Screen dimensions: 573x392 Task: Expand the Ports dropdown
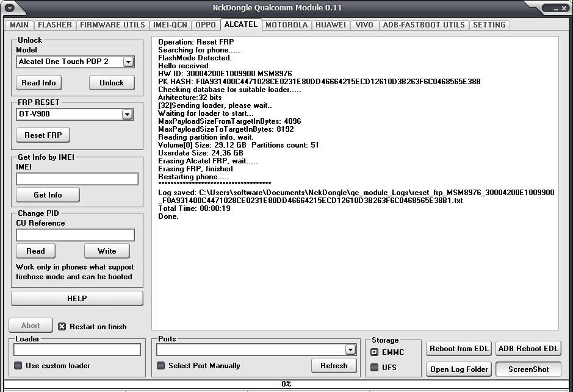click(350, 350)
